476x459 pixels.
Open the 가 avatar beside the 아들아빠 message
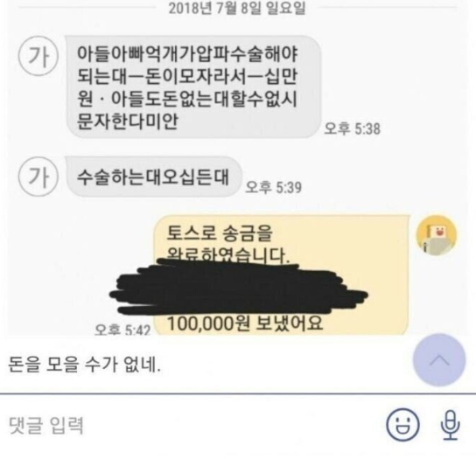[38, 57]
